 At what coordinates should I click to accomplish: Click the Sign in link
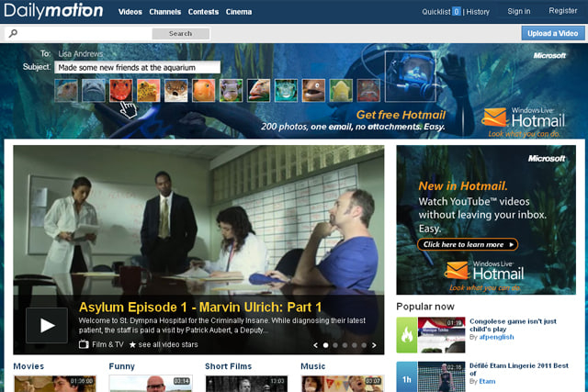click(x=519, y=12)
